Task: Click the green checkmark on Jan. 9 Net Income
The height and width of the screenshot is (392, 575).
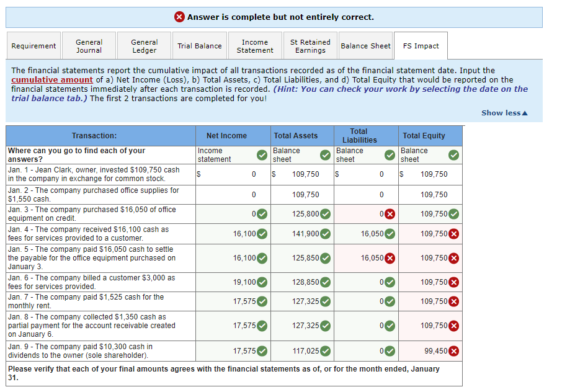Action: click(262, 351)
